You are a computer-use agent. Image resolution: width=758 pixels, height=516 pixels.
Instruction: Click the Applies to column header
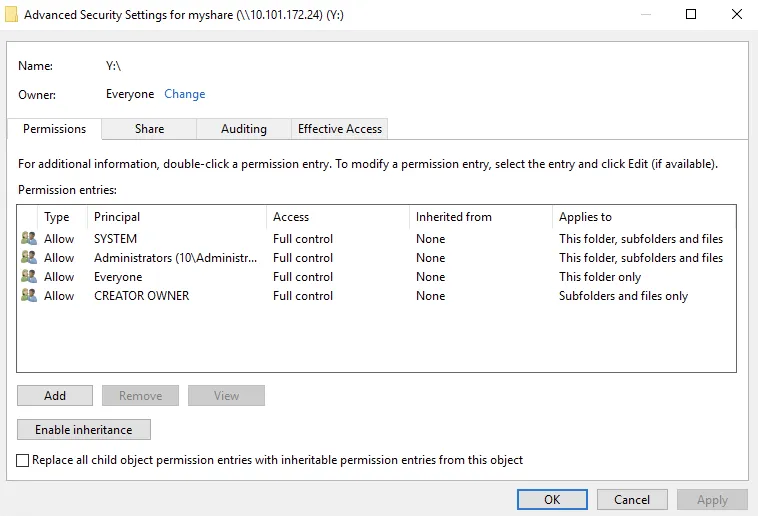pos(585,217)
